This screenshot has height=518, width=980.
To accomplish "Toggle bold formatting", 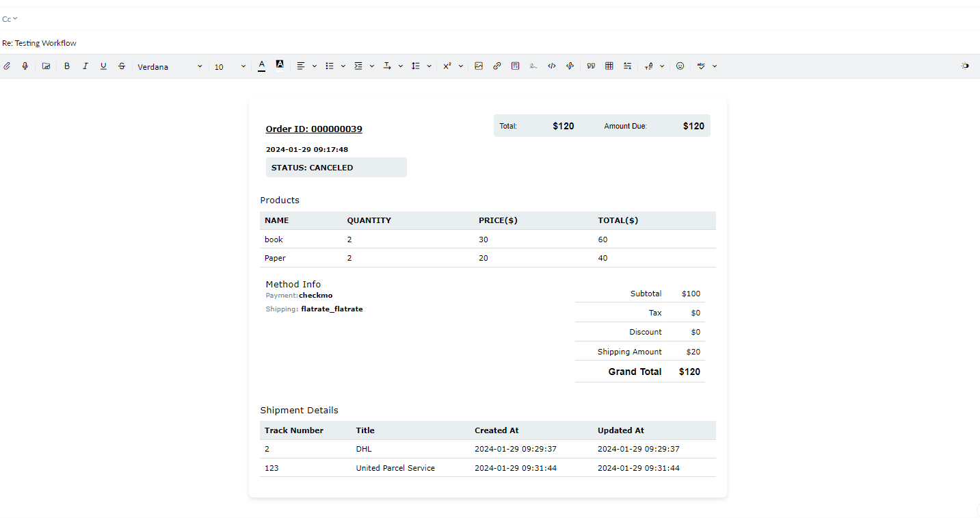I will pos(67,66).
